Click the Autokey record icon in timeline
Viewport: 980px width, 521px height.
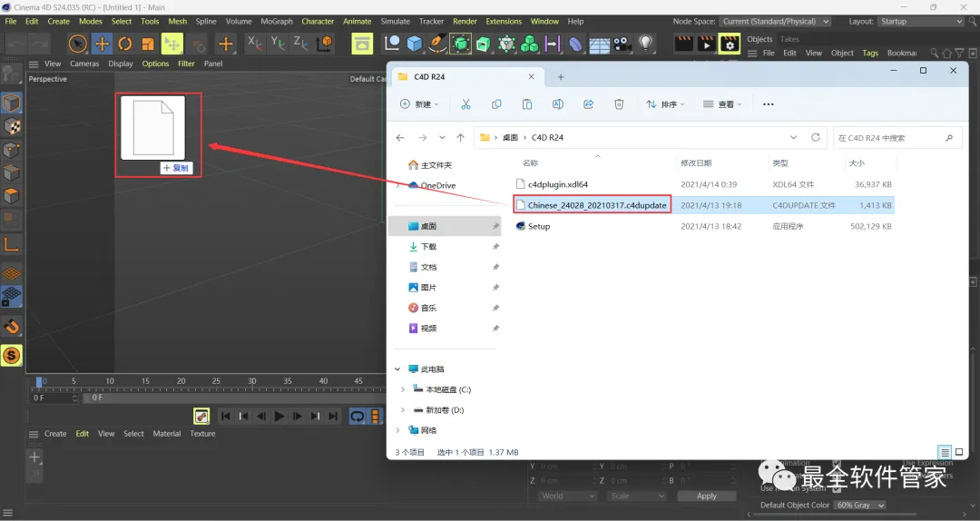[201, 416]
